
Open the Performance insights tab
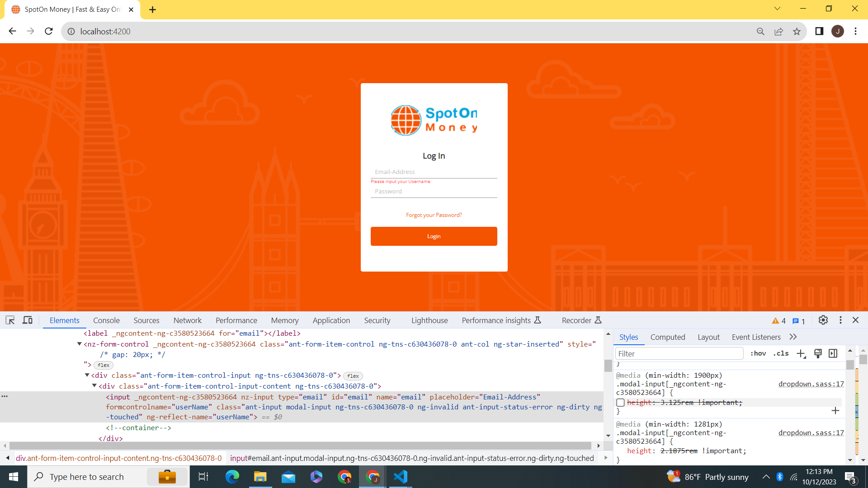501,320
